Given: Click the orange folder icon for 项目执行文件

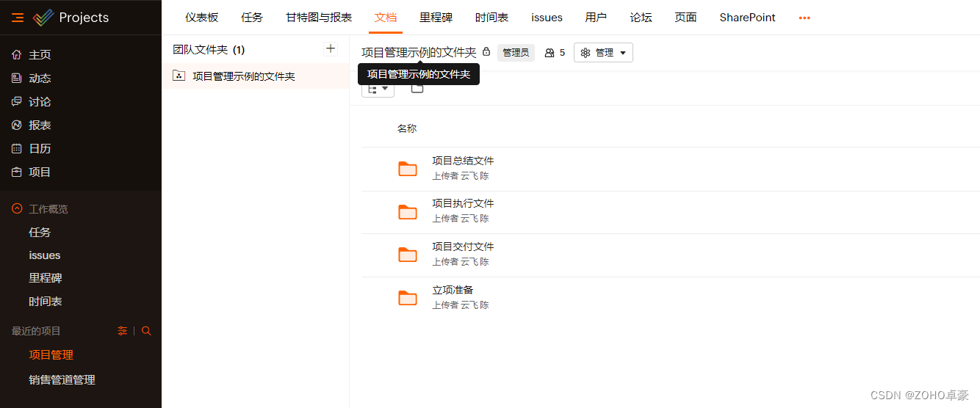Looking at the screenshot, I should (x=408, y=212).
